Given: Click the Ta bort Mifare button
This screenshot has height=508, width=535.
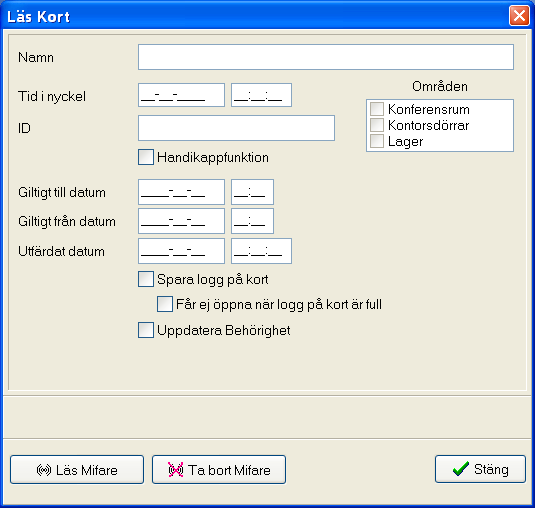Looking at the screenshot, I should coord(219,469).
